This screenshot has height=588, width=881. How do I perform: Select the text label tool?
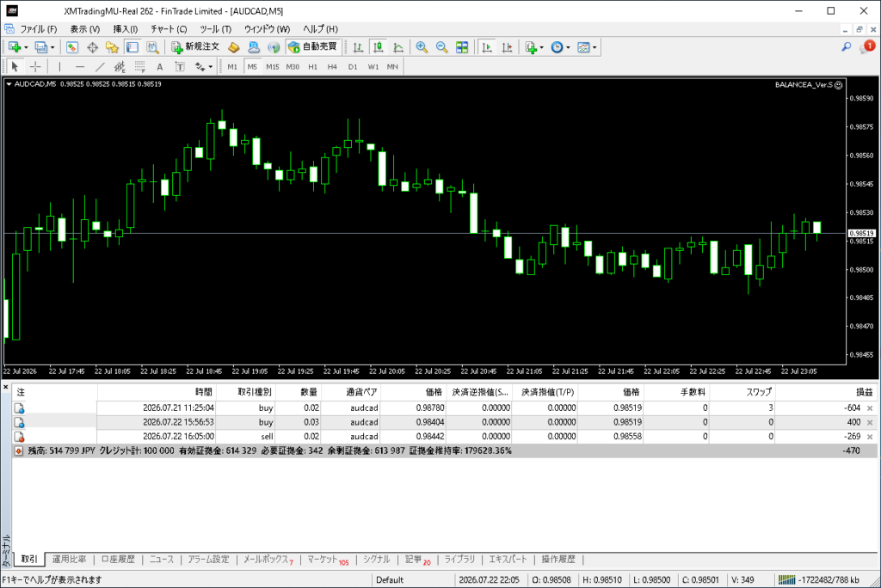(159, 67)
